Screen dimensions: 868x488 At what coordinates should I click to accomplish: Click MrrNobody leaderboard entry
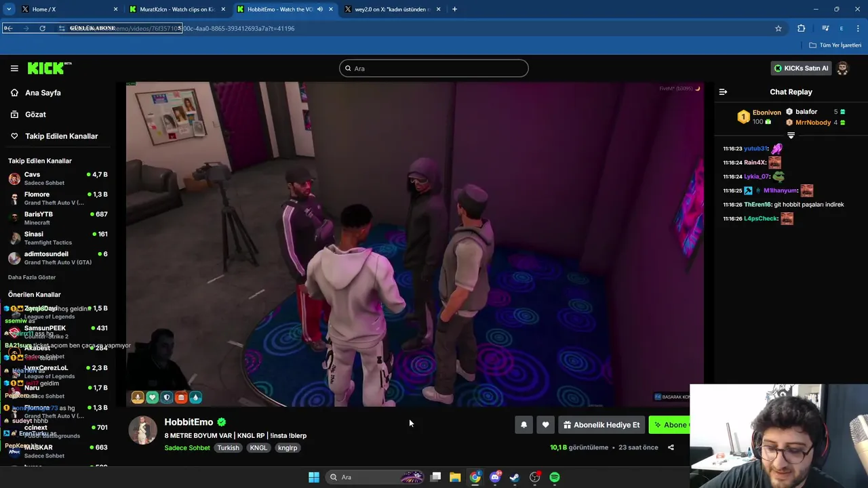coord(816,123)
